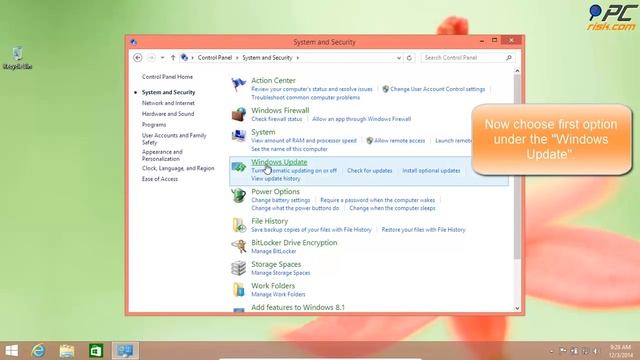Click the Work Folders icon
The image size is (640, 360).
point(238,289)
